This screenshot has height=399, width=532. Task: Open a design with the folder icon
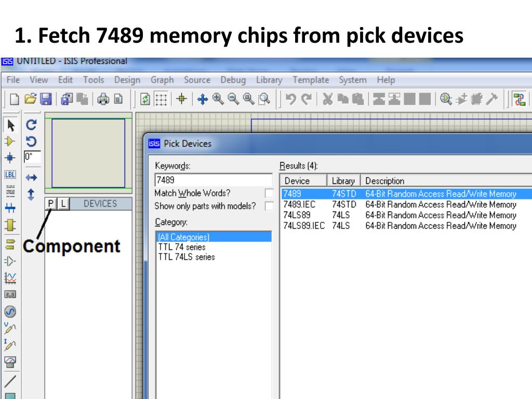30,99
